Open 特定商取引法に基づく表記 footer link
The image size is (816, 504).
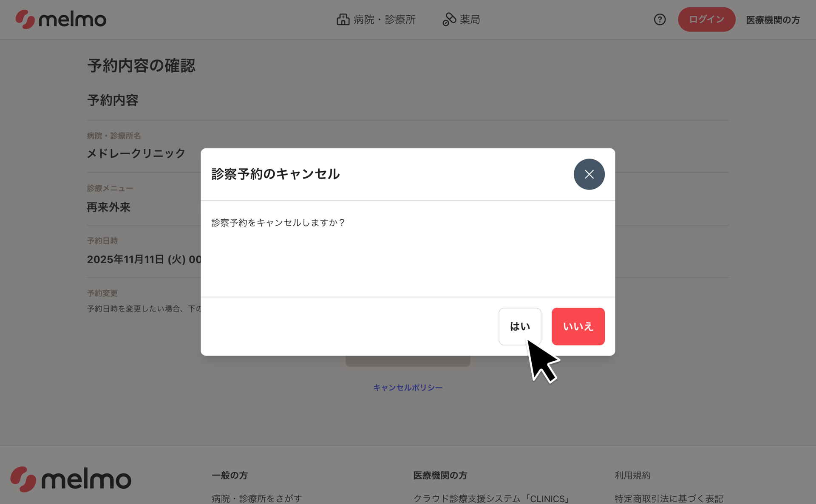tap(669, 498)
